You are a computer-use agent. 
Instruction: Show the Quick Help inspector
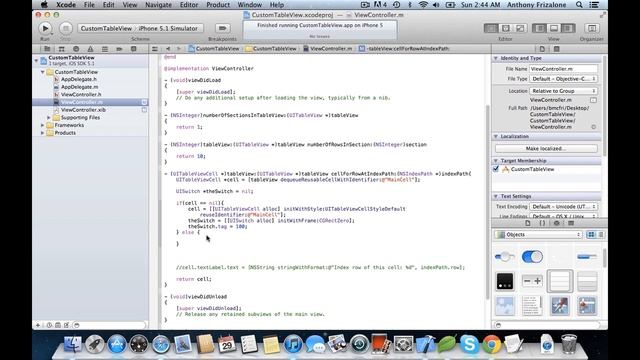tap(556, 49)
